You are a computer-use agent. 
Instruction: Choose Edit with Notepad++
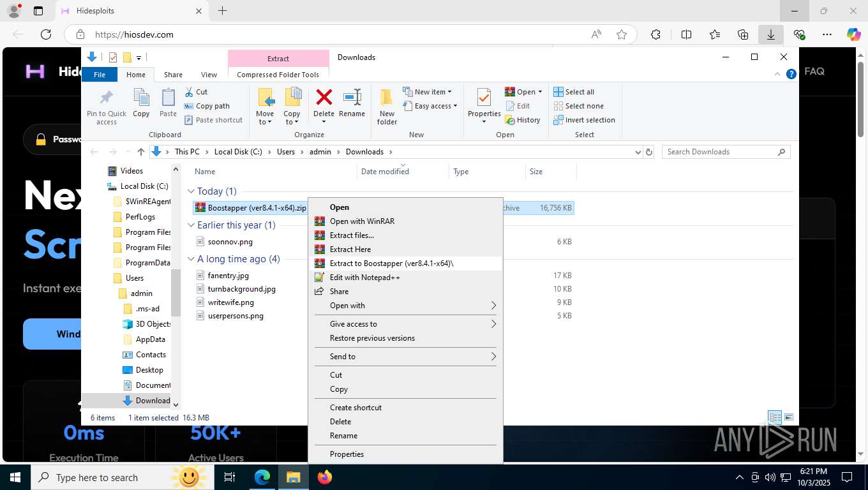pos(405,278)
